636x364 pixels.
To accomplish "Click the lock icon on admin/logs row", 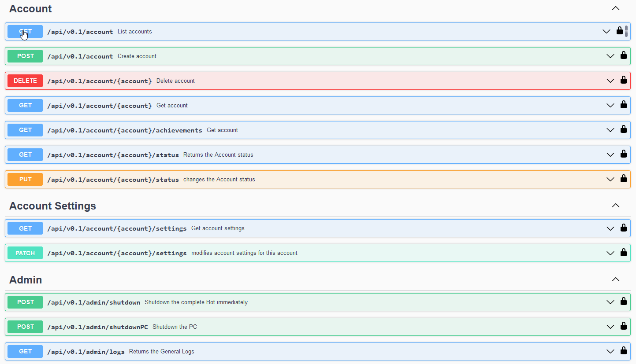I will click(624, 351).
